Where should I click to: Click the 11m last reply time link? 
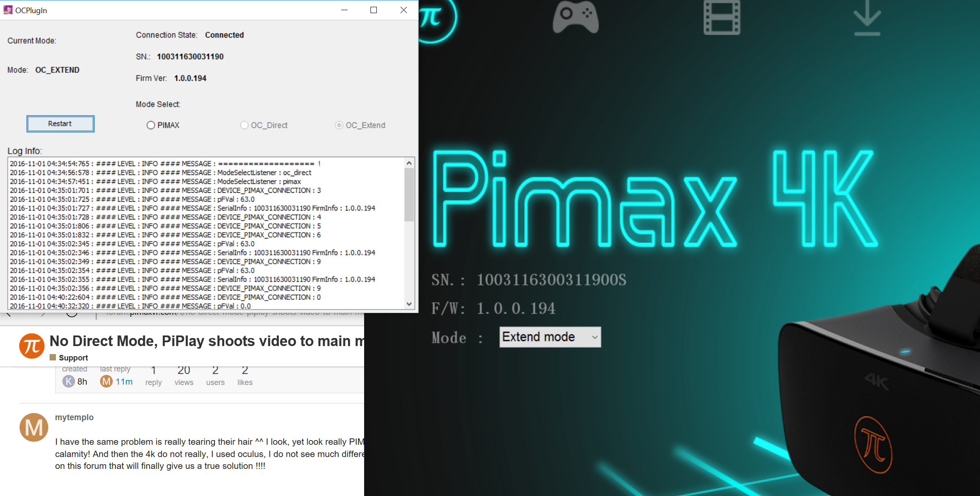[x=124, y=382]
